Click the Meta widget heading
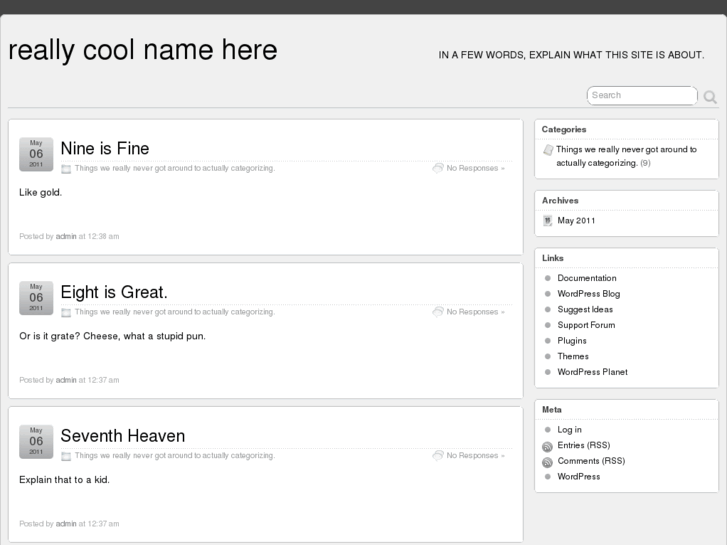 pyautogui.click(x=552, y=410)
